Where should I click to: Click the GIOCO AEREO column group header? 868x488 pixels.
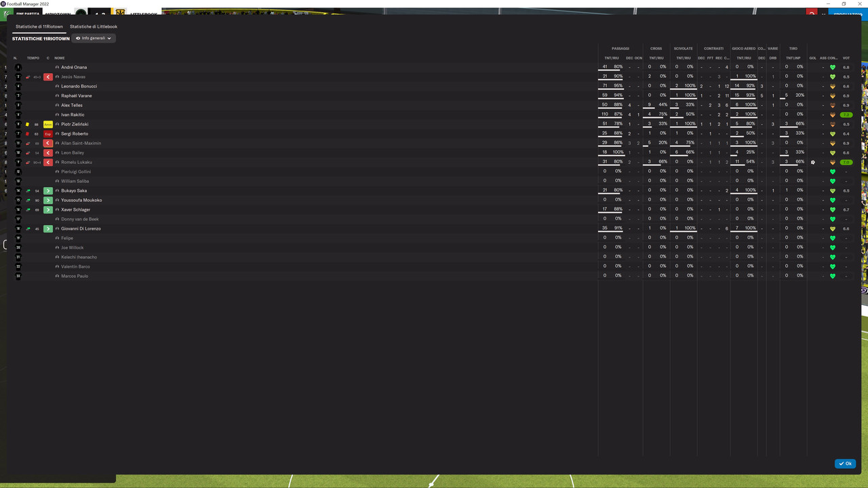[743, 49]
